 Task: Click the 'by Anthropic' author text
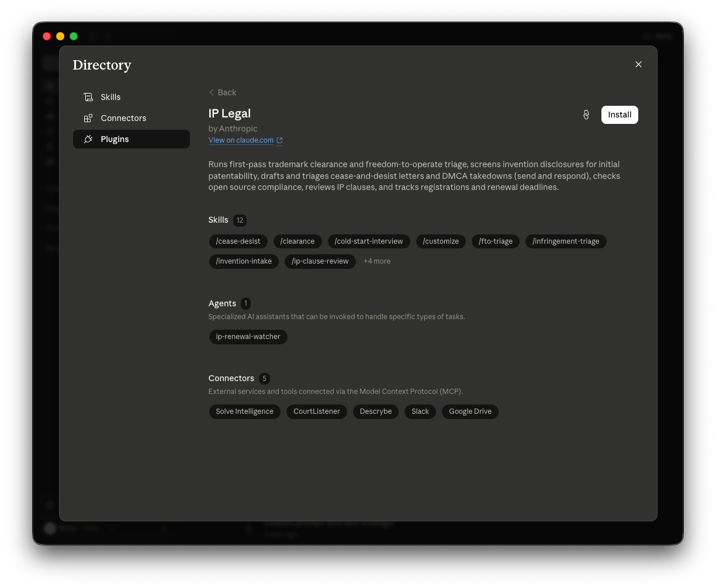(x=233, y=129)
